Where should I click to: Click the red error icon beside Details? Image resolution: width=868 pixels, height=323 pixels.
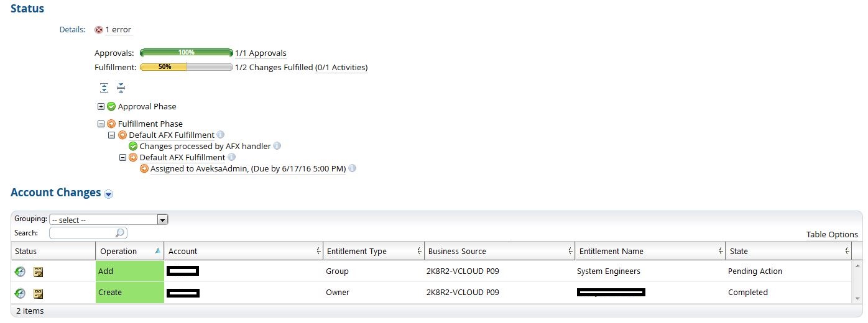point(98,30)
